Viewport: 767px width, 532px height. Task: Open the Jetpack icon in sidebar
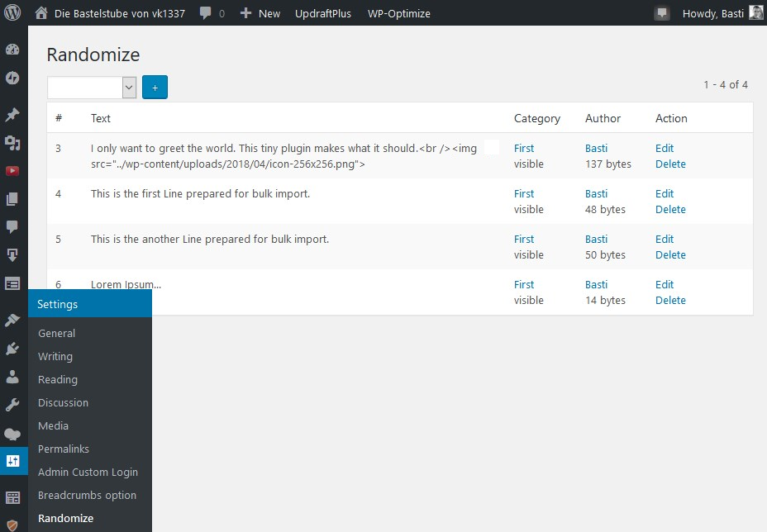coord(12,78)
